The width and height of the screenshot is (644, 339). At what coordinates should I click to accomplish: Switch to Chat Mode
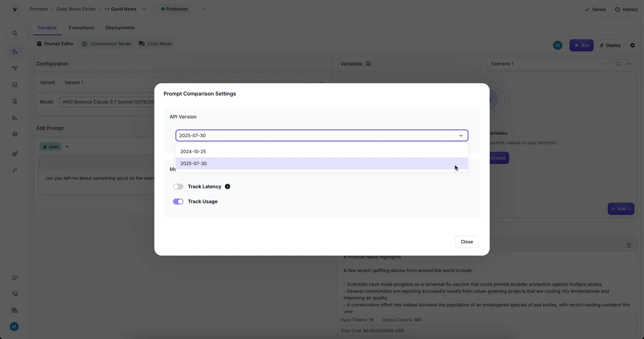(x=155, y=44)
